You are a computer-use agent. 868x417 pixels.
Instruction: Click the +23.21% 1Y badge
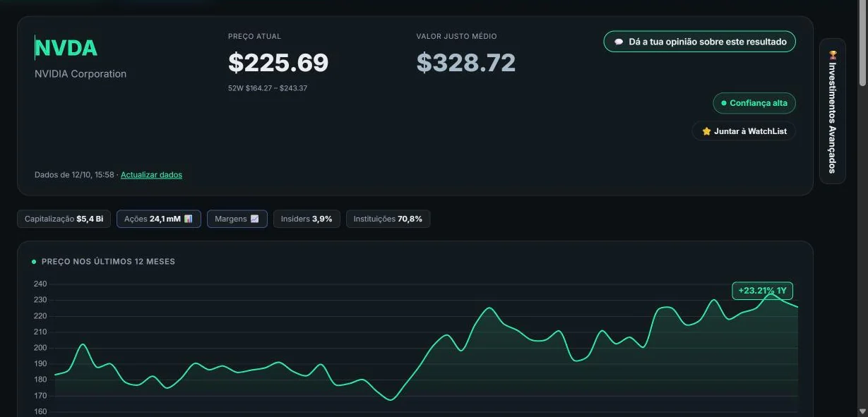click(x=762, y=291)
